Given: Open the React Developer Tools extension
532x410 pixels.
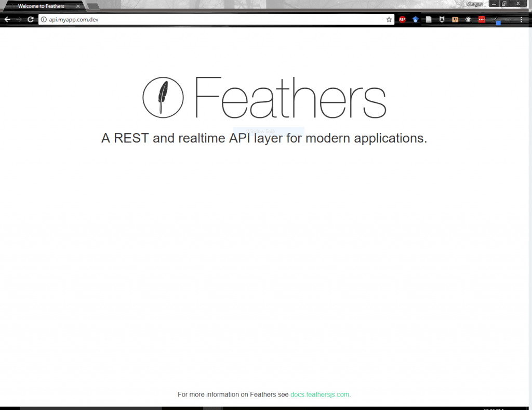Looking at the screenshot, I should tap(468, 20).
